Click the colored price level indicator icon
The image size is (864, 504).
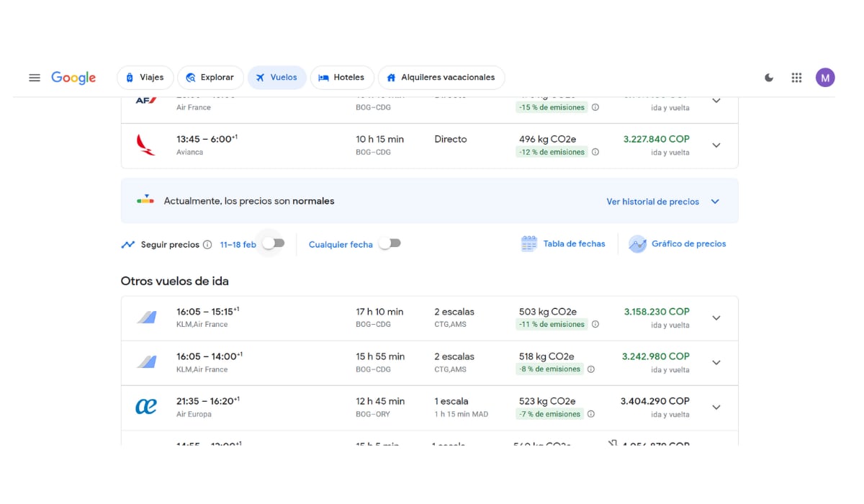point(145,200)
